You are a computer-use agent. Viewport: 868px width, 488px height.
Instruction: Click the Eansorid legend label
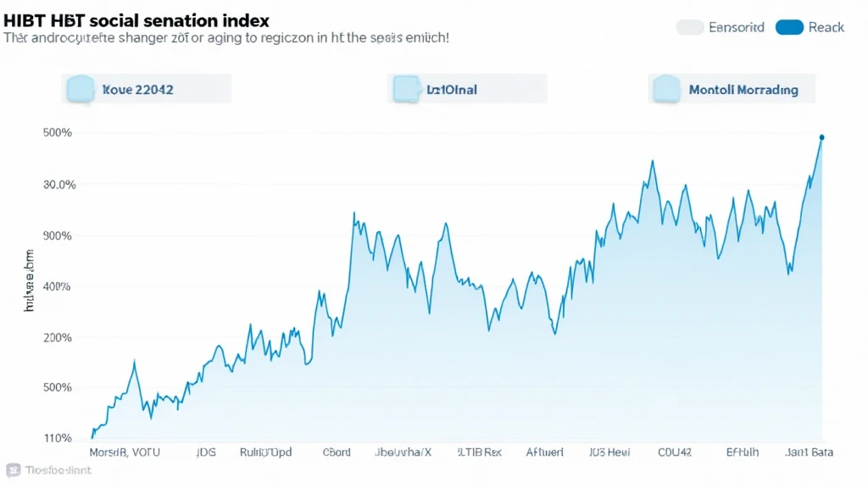click(736, 27)
